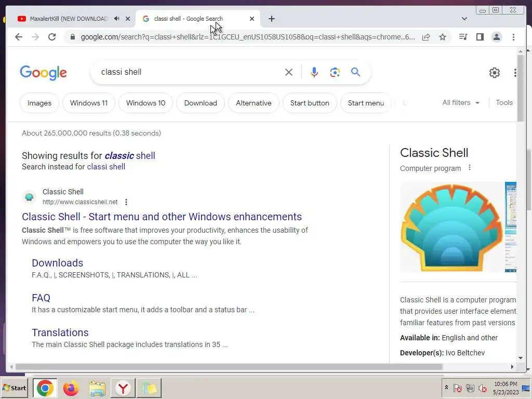Open File Explorer from the taskbar
The image size is (532, 399).
[97, 388]
